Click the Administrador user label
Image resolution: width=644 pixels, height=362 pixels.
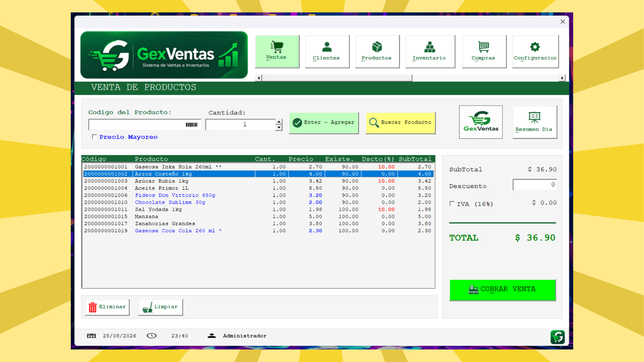(x=245, y=336)
